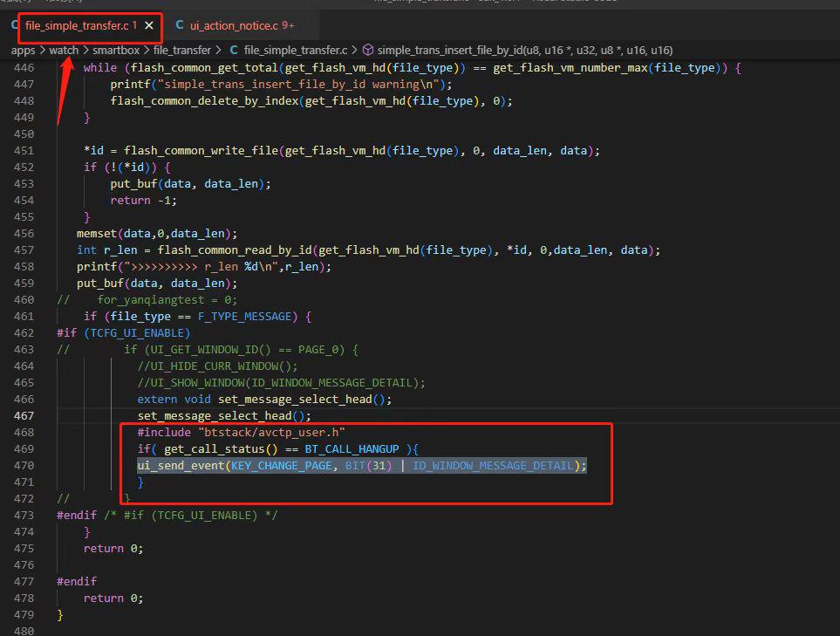Viewport: 840px width, 636px height.
Task: Open simple_trans_insert_file_by_id symbol breadcrumb
Action: [x=525, y=51]
